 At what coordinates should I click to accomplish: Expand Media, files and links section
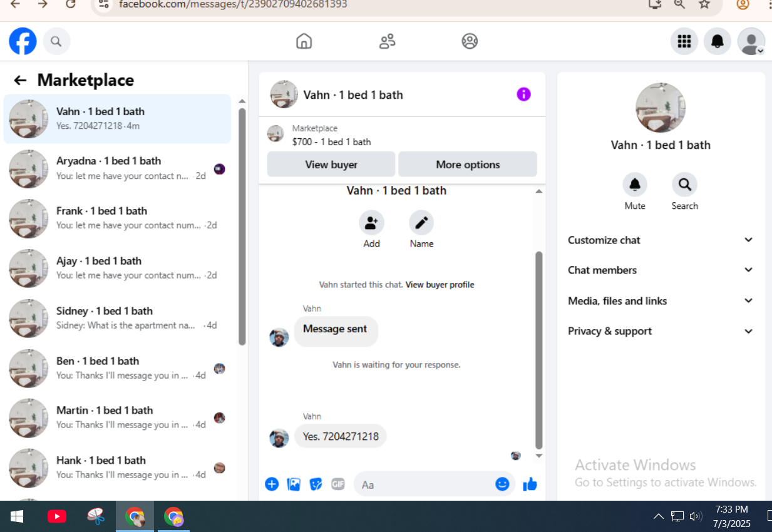point(661,300)
